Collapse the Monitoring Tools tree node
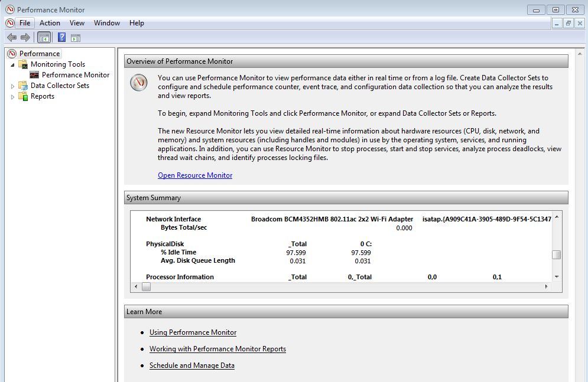The height and width of the screenshot is (382, 588). point(13,65)
